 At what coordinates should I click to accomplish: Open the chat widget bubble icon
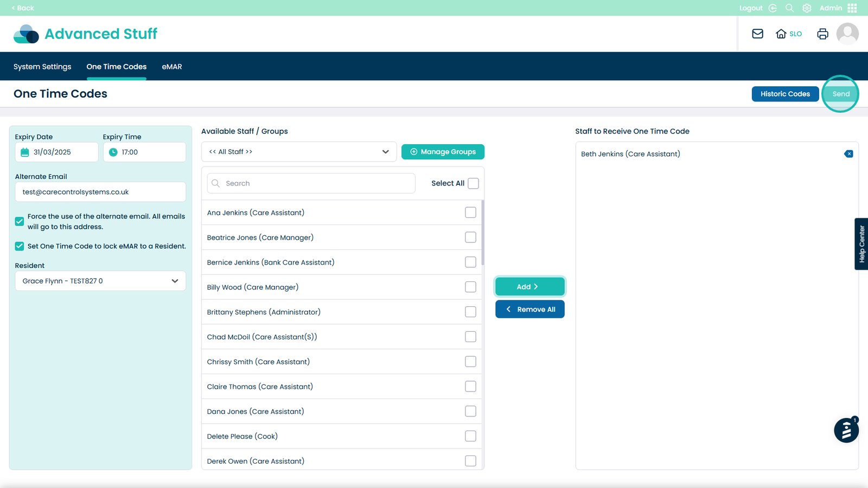(846, 431)
